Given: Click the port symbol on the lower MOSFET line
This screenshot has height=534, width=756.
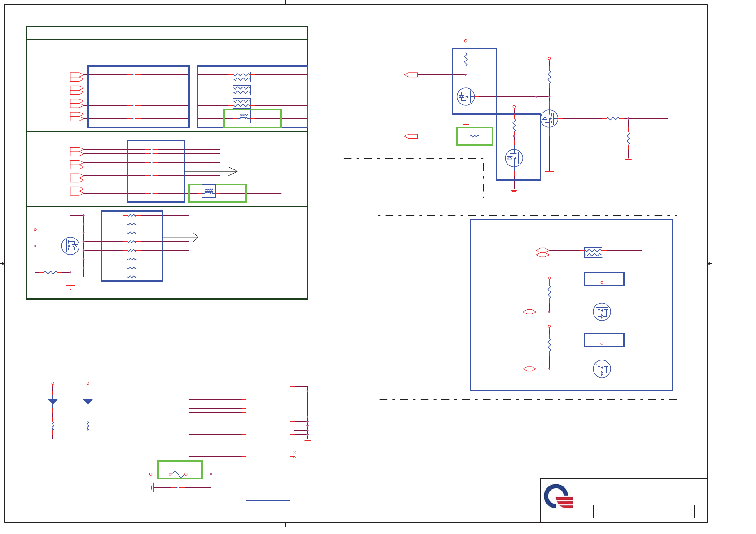Looking at the screenshot, I should click(x=529, y=369).
